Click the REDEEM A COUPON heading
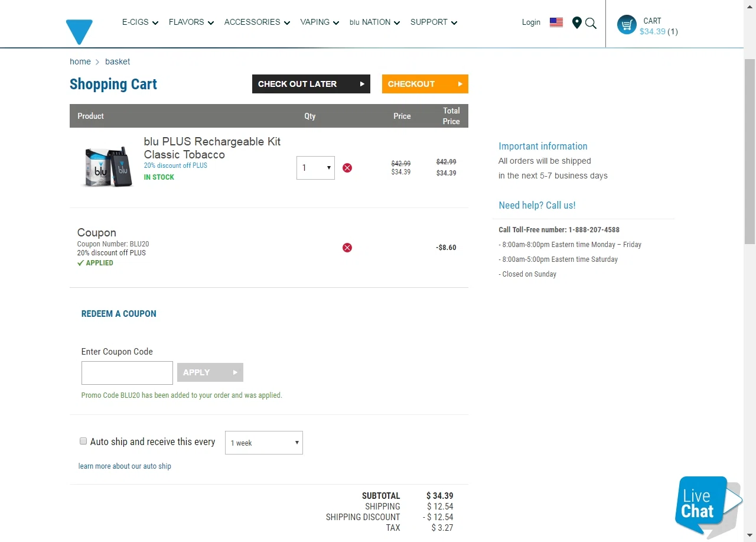 pyautogui.click(x=119, y=314)
